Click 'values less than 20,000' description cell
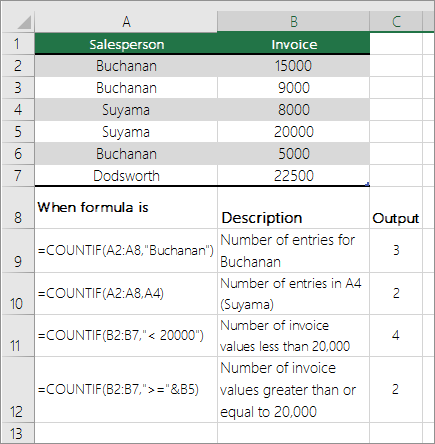Screen dimensions: 435x444 pyautogui.click(x=293, y=336)
